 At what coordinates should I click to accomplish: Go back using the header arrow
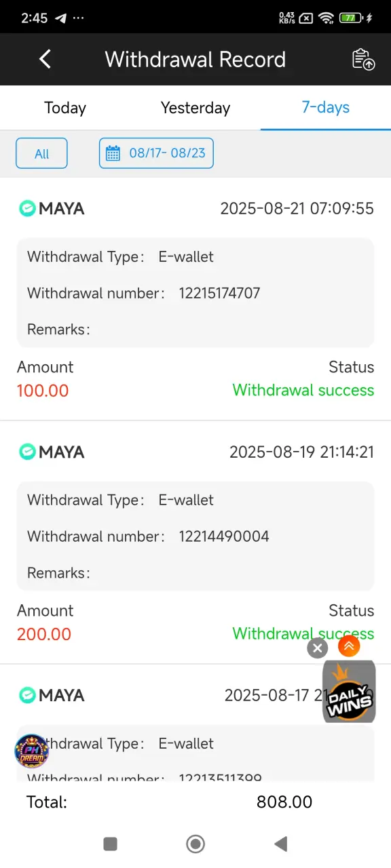click(x=45, y=59)
